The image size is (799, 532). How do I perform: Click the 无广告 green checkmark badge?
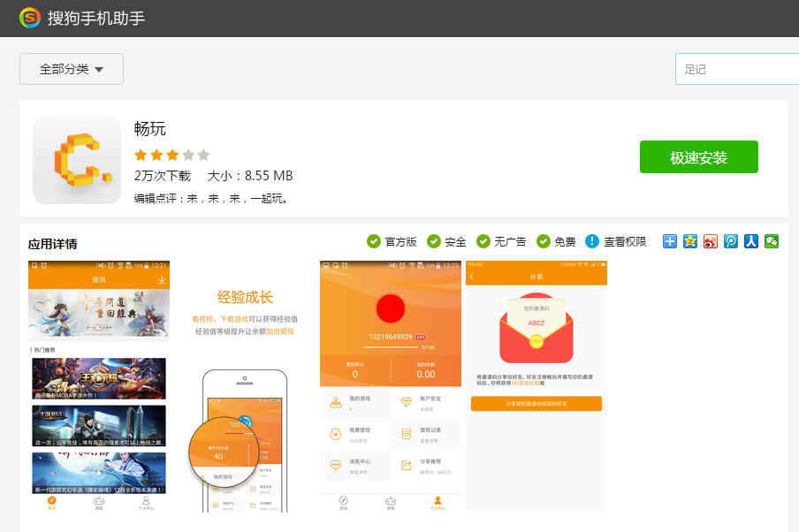(x=483, y=241)
